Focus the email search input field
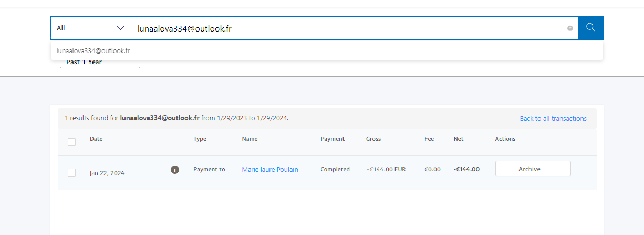 click(x=347, y=28)
